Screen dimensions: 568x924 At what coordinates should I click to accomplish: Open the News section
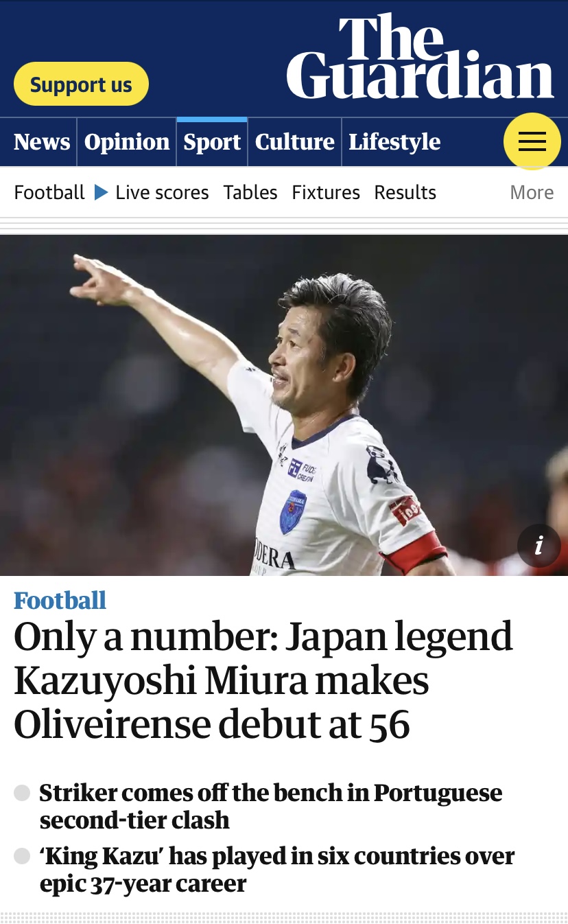click(x=42, y=142)
